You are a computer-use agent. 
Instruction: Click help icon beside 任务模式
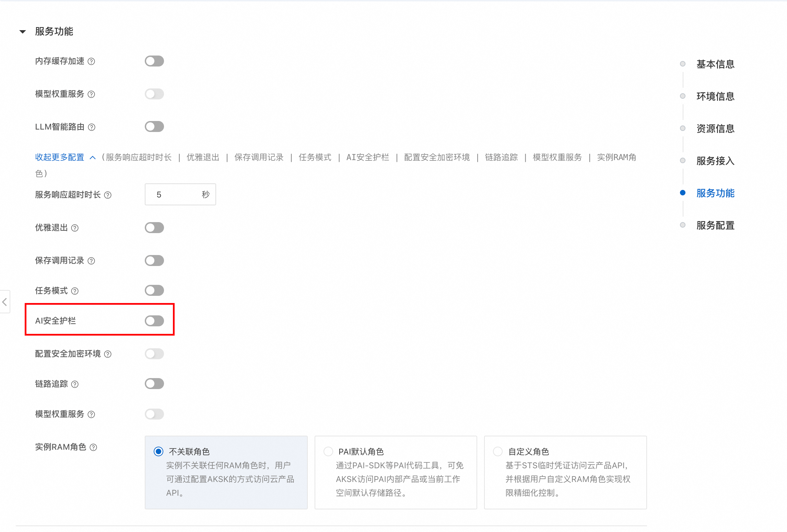(75, 291)
